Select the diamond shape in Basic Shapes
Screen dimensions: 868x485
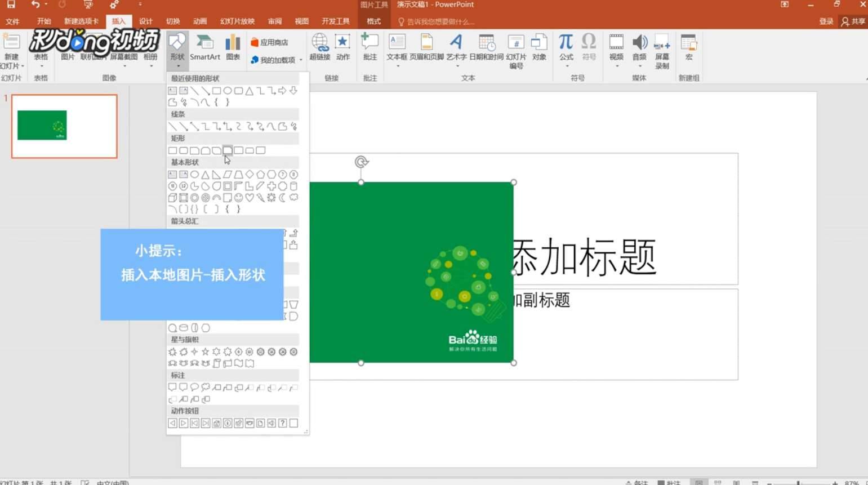pyautogui.click(x=250, y=175)
